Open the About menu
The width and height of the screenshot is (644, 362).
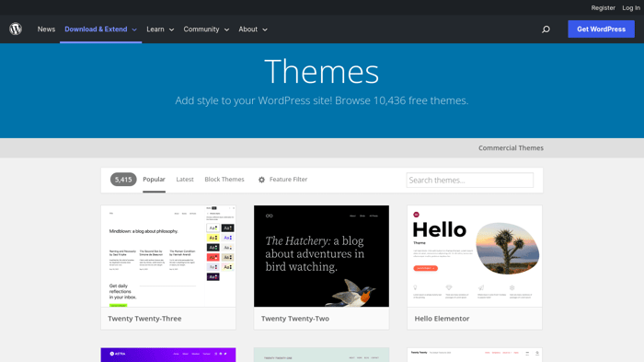coord(248,29)
